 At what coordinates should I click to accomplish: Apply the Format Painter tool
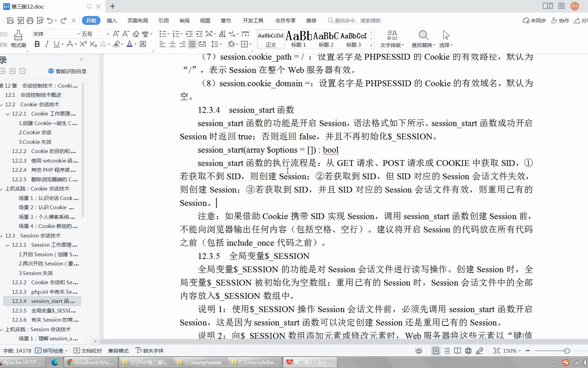click(18, 38)
